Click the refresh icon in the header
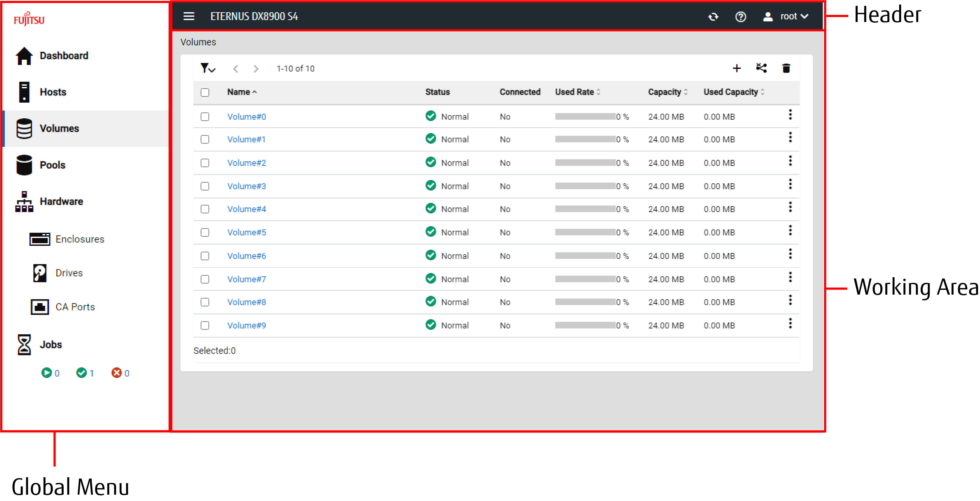This screenshot has height=501, width=980. point(713,17)
